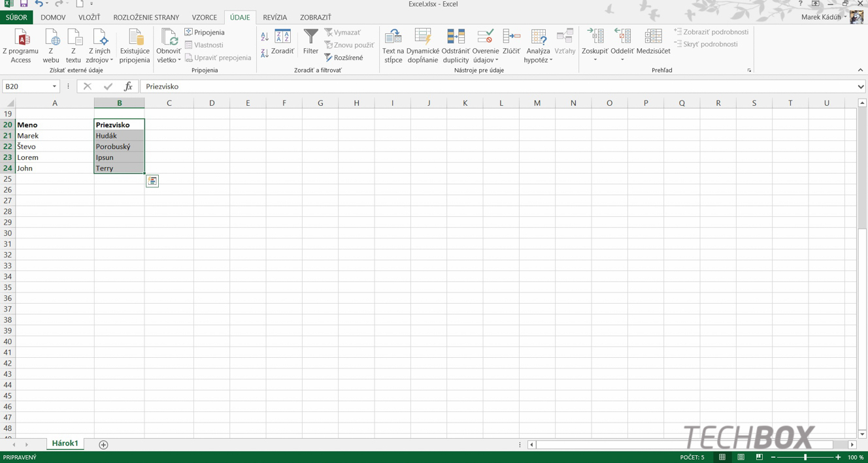Add a new sheet with plus icon
868x463 pixels.
pyautogui.click(x=103, y=445)
